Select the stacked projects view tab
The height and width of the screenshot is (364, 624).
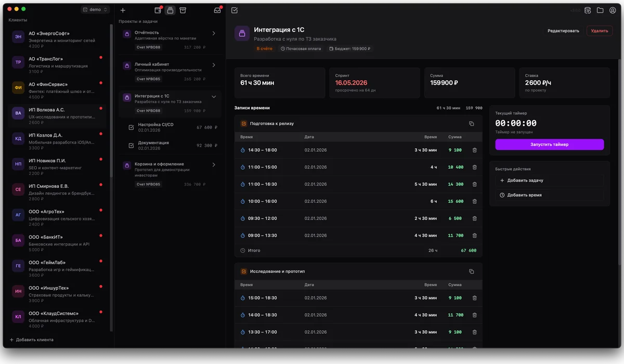click(170, 10)
